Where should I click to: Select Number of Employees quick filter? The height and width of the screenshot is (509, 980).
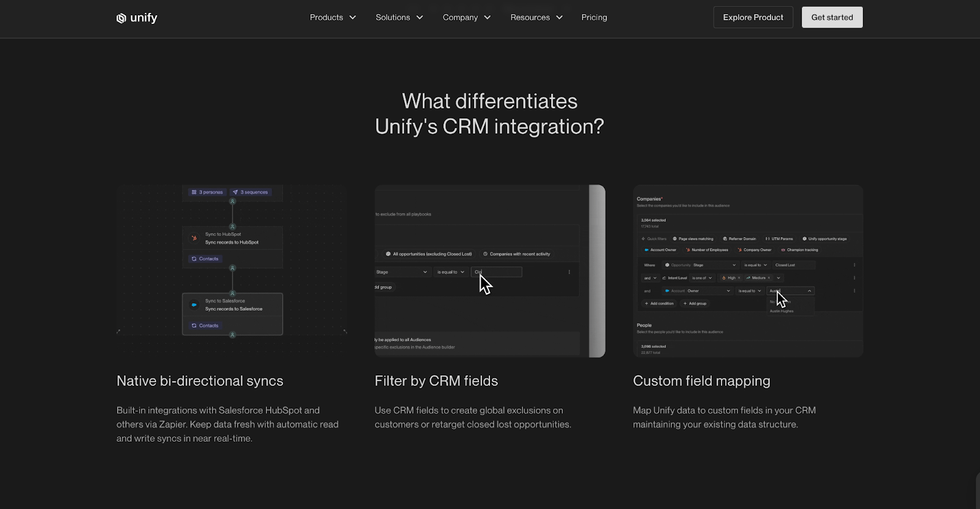pos(707,250)
